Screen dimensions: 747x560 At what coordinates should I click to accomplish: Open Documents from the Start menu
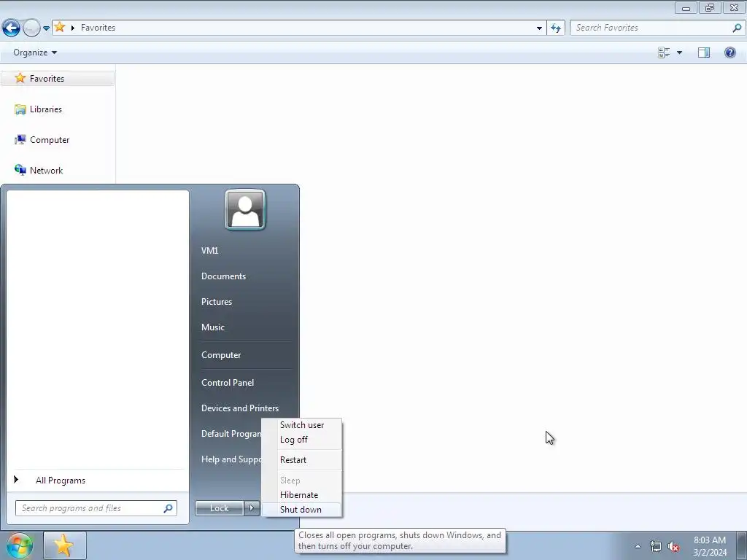[223, 276]
